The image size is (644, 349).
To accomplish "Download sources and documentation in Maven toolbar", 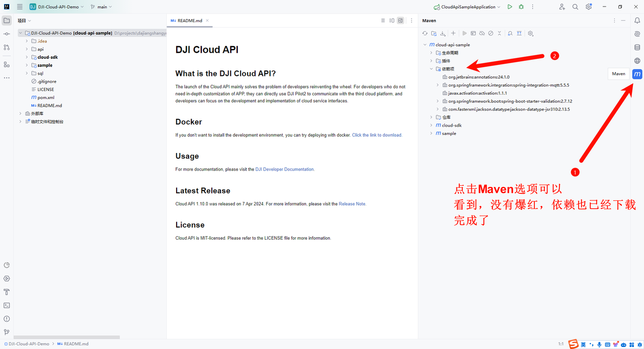I will pyautogui.click(x=443, y=33).
